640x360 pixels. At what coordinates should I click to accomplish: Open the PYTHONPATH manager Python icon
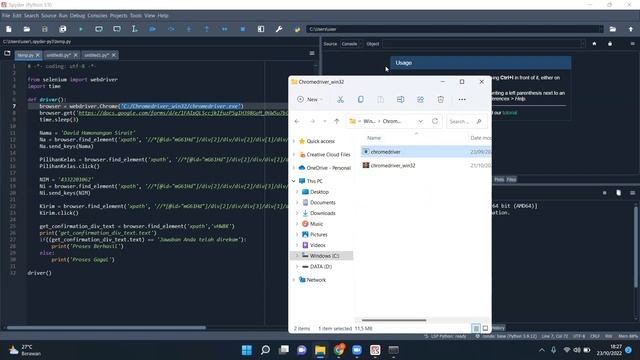click(x=297, y=29)
